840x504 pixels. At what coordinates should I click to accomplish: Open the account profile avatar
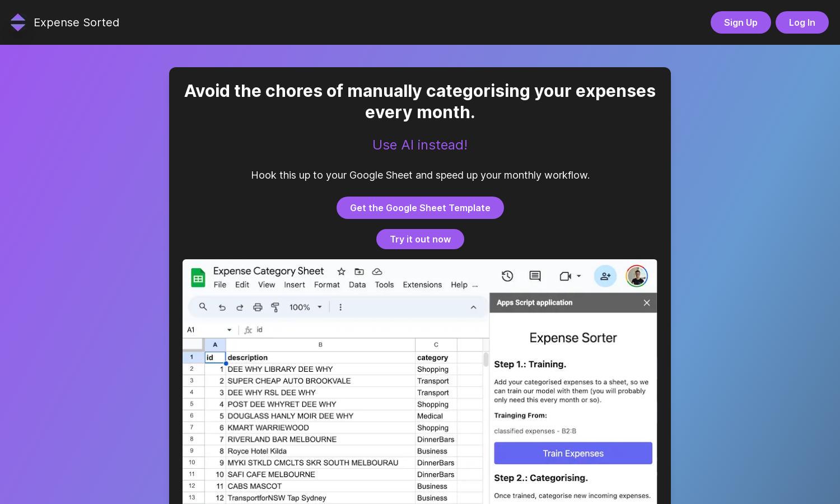(637, 276)
